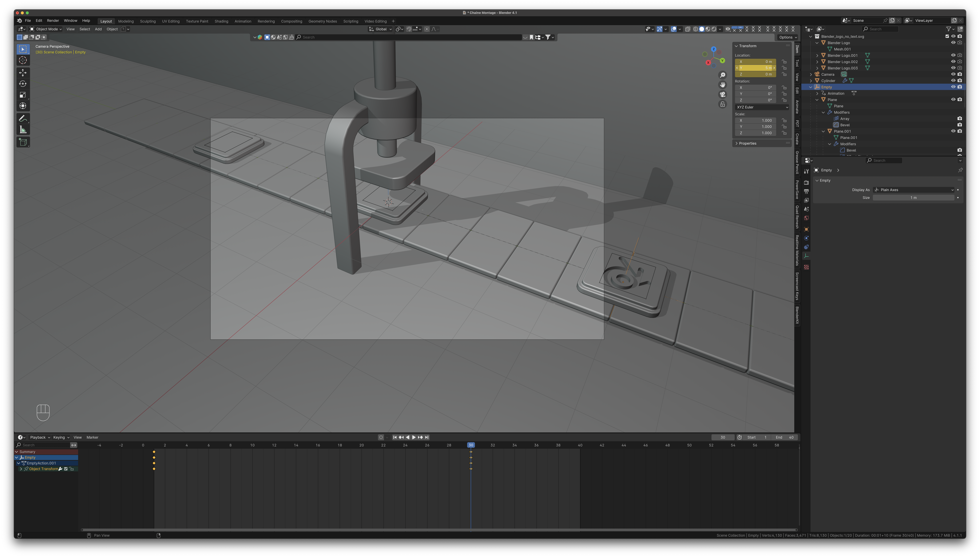Open the XYZ Euler rotation mode dropdown

762,107
